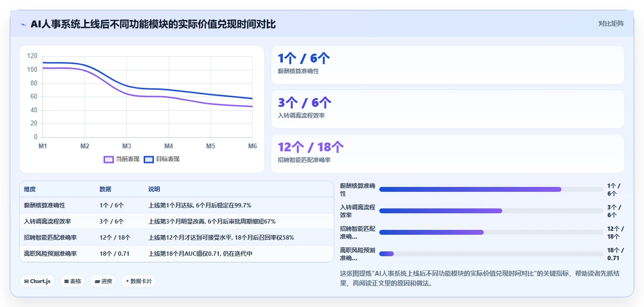Click the 数据 column header
Screen dimensions: 644x307
pyautogui.click(x=105, y=189)
